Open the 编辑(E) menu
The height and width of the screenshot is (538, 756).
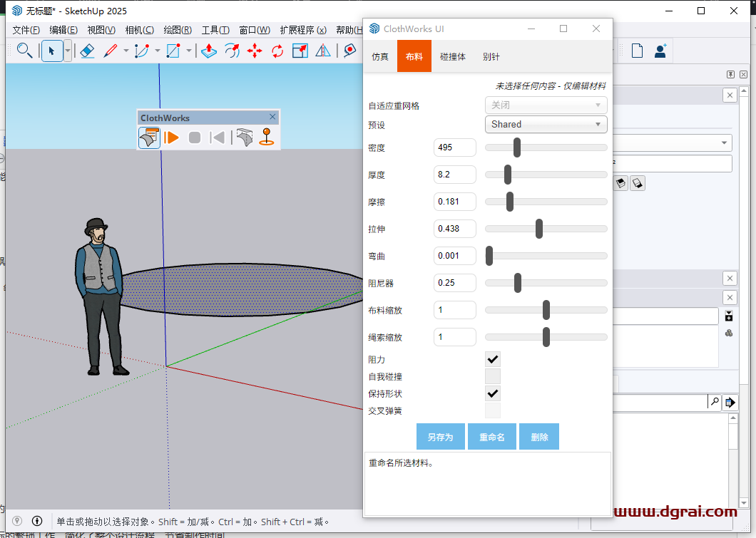point(63,30)
